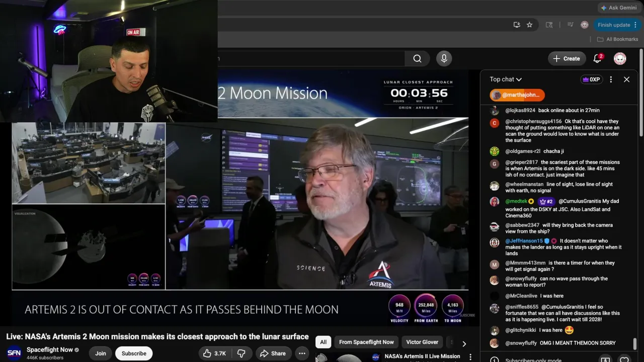Open the Chrome tab search icon
644x362 pixels.
[549, 25]
